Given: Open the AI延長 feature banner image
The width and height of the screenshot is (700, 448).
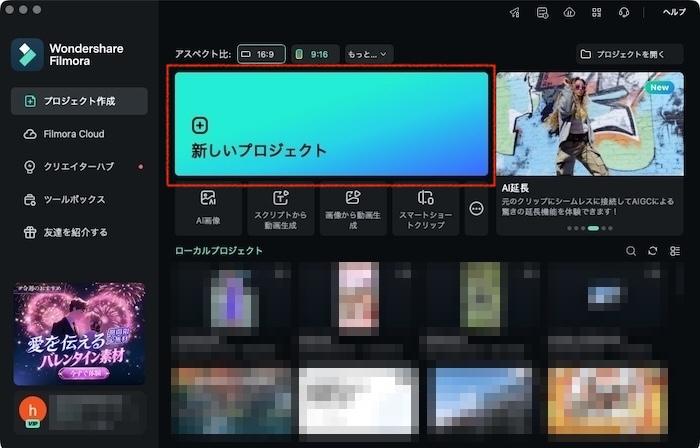Looking at the screenshot, I should coord(590,124).
